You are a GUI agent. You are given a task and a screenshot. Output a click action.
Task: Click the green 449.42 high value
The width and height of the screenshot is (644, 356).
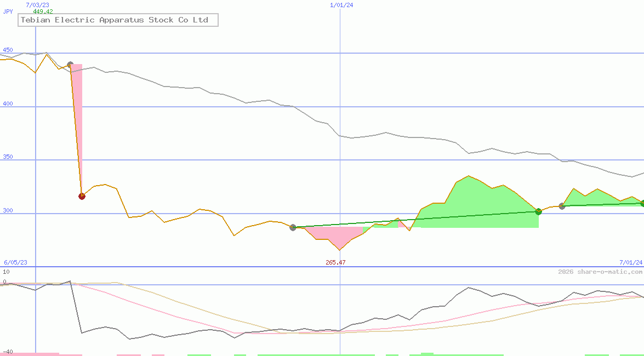click(x=43, y=12)
